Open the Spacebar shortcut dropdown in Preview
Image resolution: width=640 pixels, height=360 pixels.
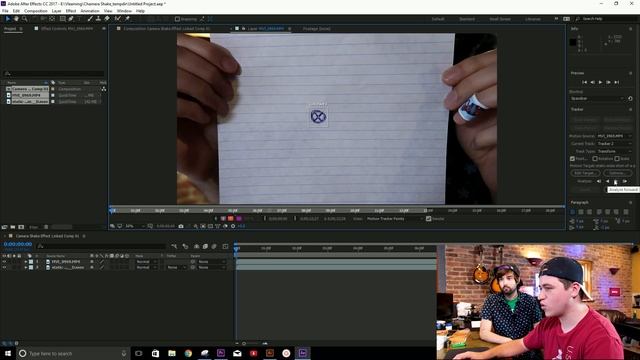[x=597, y=98]
